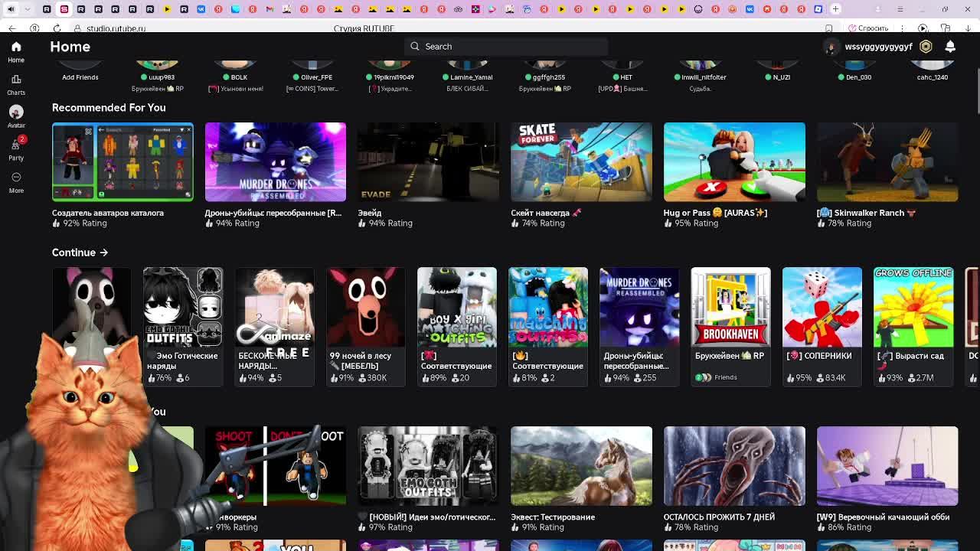Continue Дроны-убийцы пересобранные small tile
980x551 pixels.
click(x=639, y=326)
